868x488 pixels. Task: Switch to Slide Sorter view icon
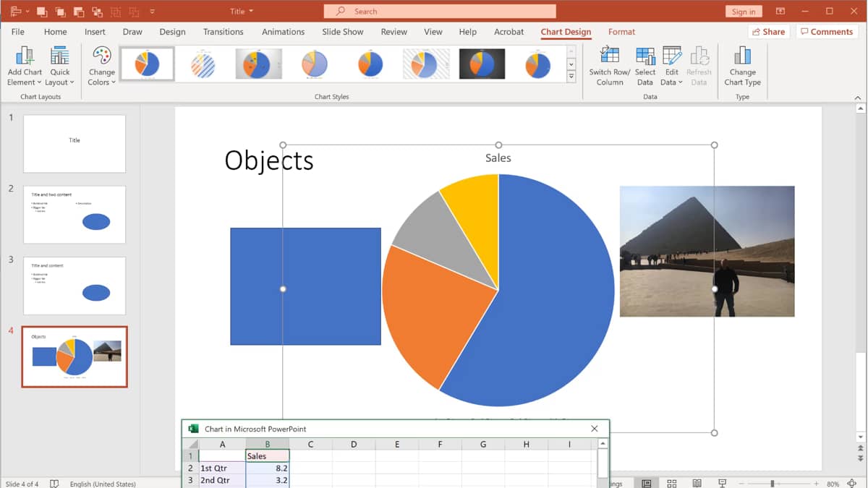pos(672,483)
